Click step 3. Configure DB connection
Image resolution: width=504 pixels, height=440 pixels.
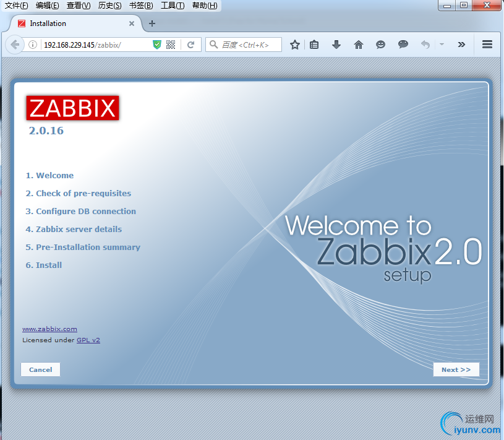[x=80, y=211]
